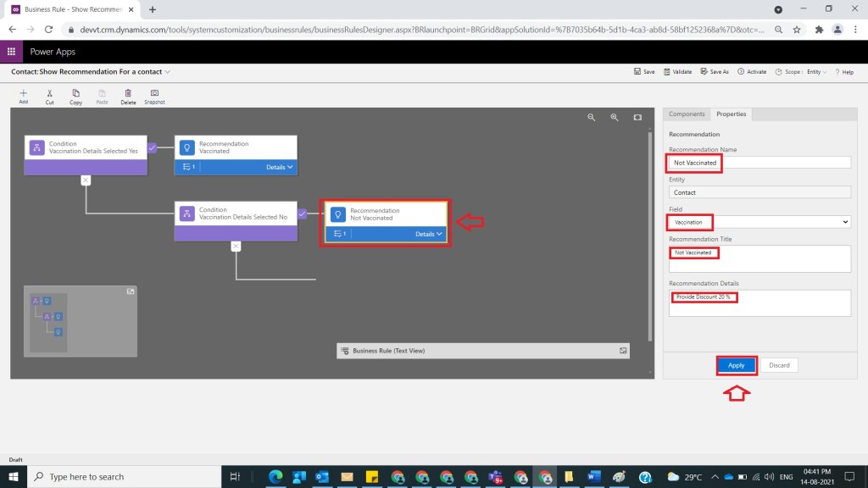Click the X false-branch connector under Selected Yes

click(86, 180)
